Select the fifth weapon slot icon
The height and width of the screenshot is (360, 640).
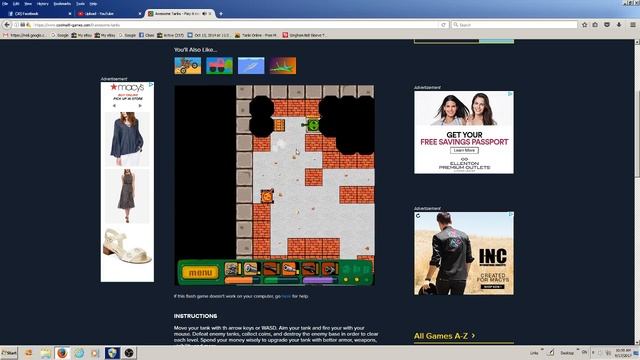[x=309, y=269]
